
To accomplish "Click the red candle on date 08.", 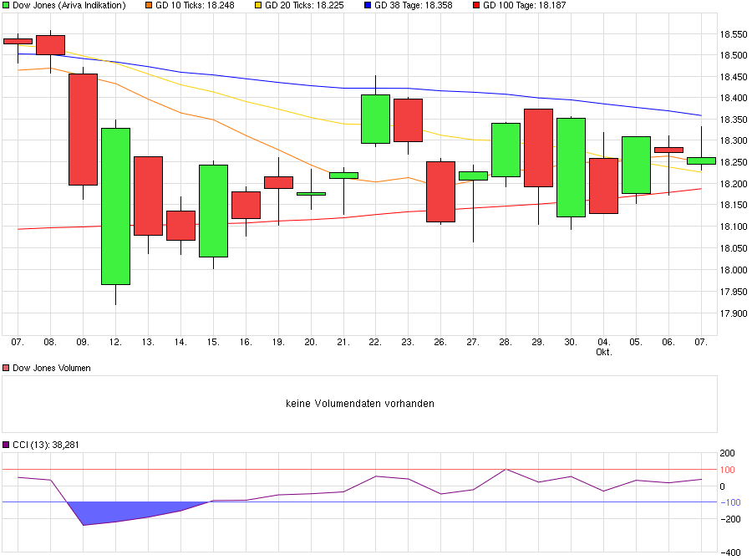I will click(50, 45).
